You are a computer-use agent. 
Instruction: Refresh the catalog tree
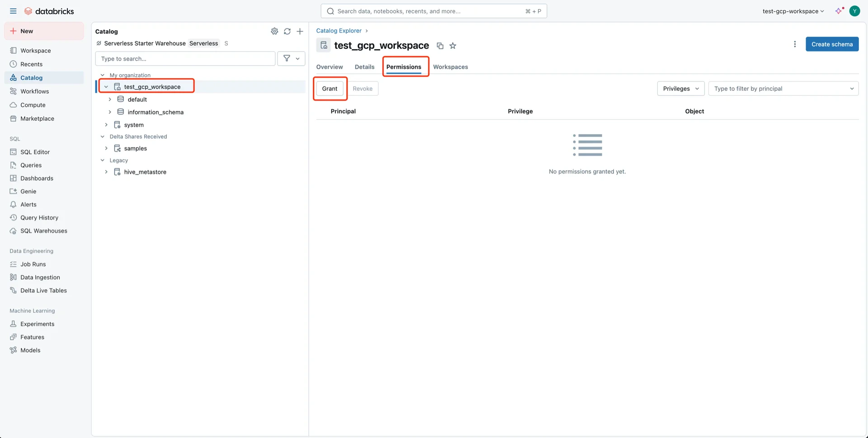pos(287,31)
